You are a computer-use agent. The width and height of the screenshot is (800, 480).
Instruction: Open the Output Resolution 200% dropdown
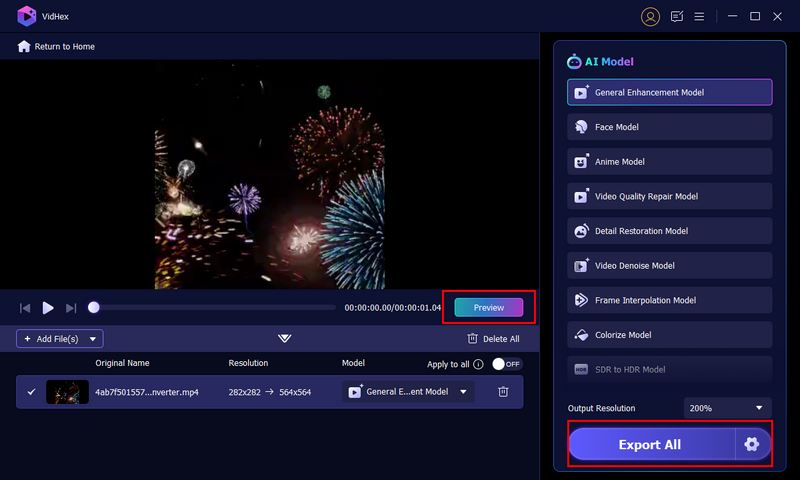pyautogui.click(x=727, y=408)
